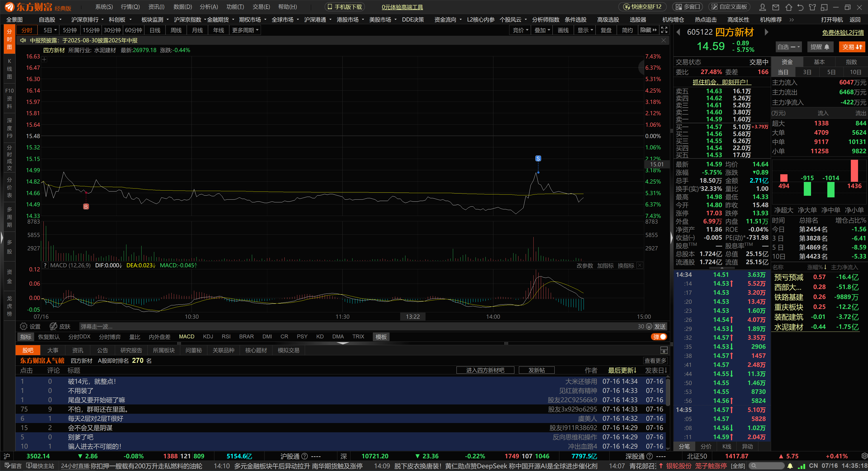
Task: Open 更多周期 dropdown
Action: click(x=245, y=30)
